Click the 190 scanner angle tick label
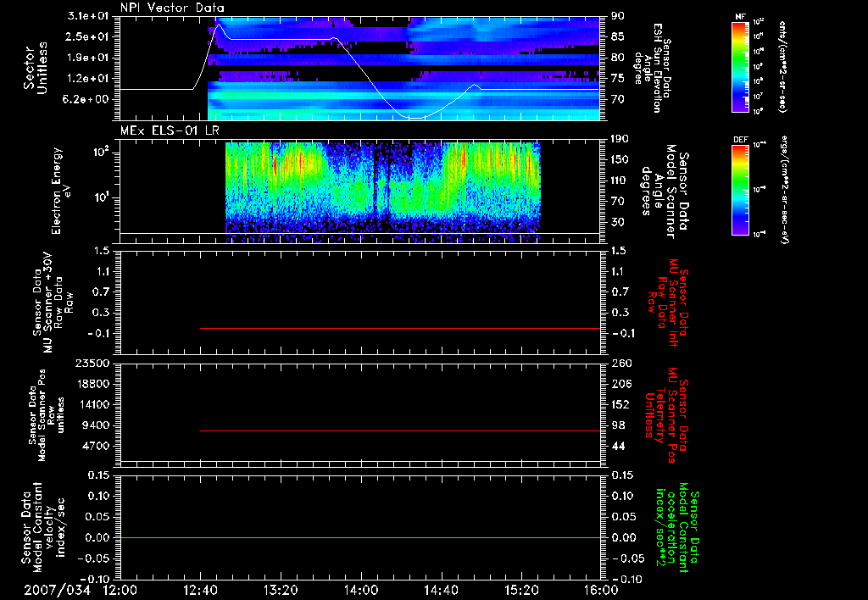 click(620, 139)
